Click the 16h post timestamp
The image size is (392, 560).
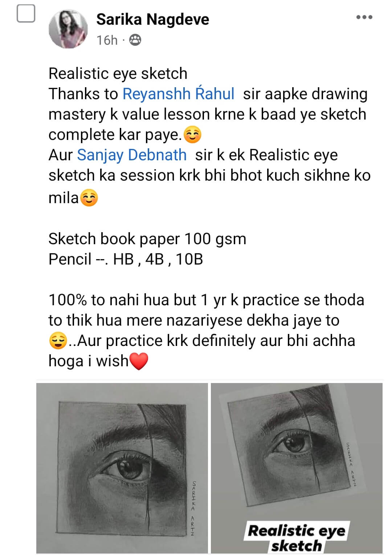point(107,40)
